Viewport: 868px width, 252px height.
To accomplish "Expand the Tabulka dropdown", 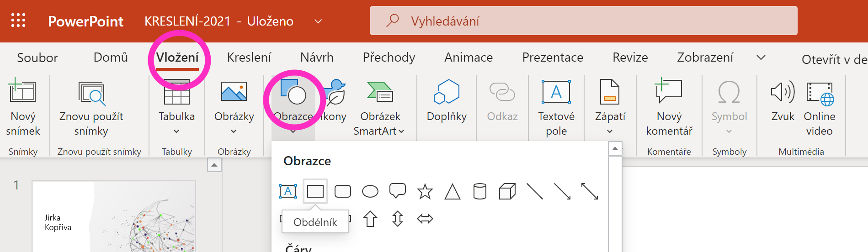I will click(176, 131).
